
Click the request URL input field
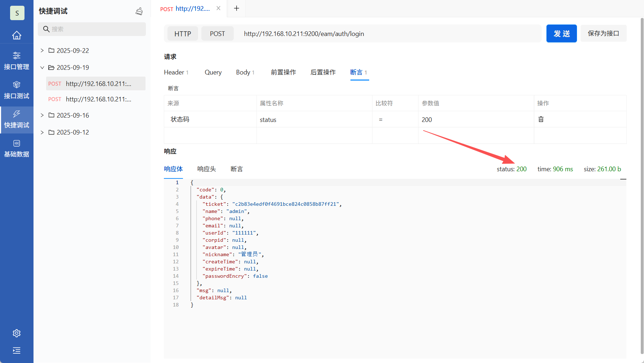pos(389,34)
